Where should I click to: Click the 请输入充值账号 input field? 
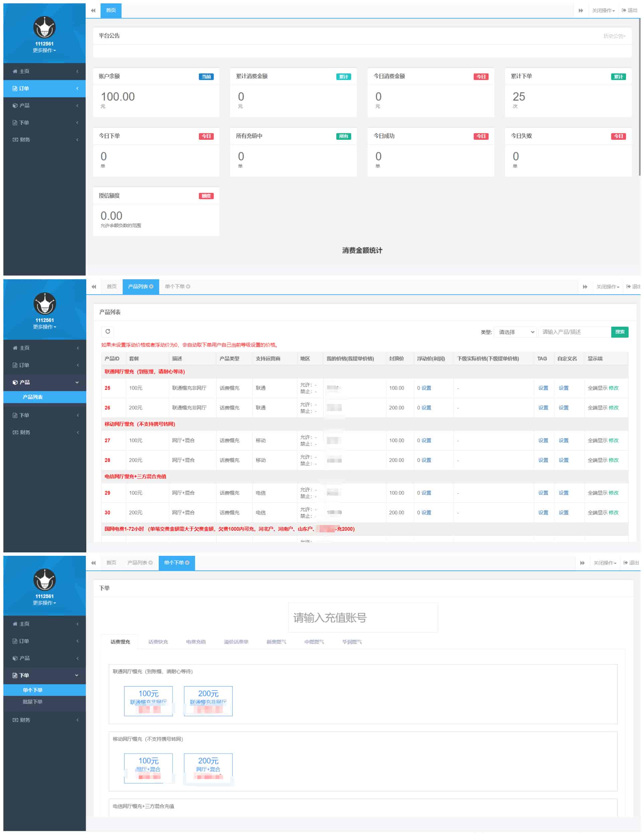coord(363,617)
